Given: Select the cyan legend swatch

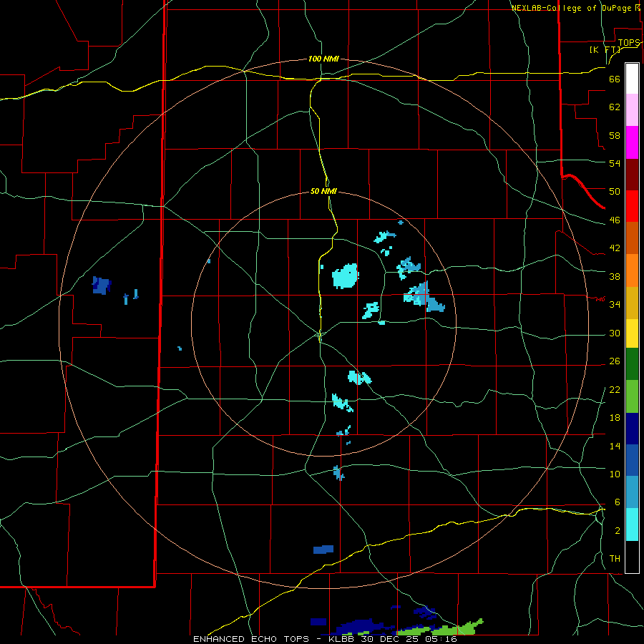Looking at the screenshot, I should click(632, 525).
